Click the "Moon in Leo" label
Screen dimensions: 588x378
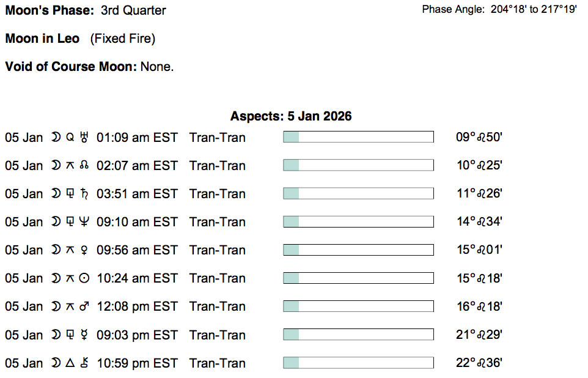click(x=42, y=39)
